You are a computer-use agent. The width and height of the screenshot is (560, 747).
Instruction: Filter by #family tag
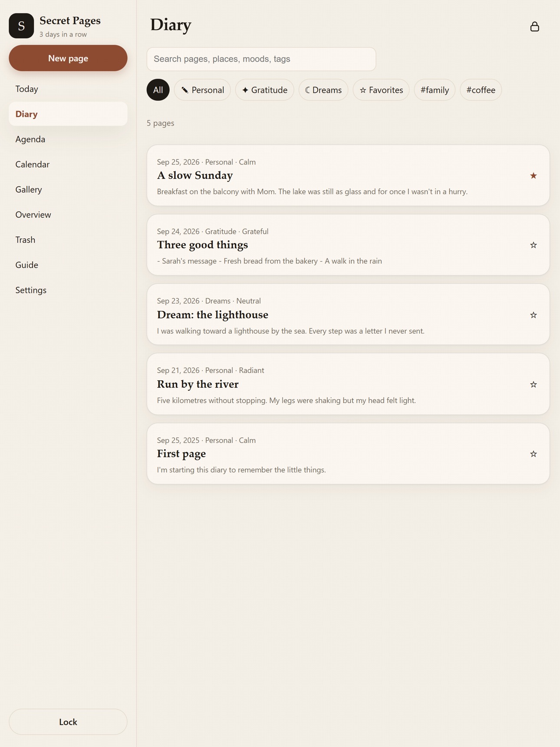[x=435, y=90]
